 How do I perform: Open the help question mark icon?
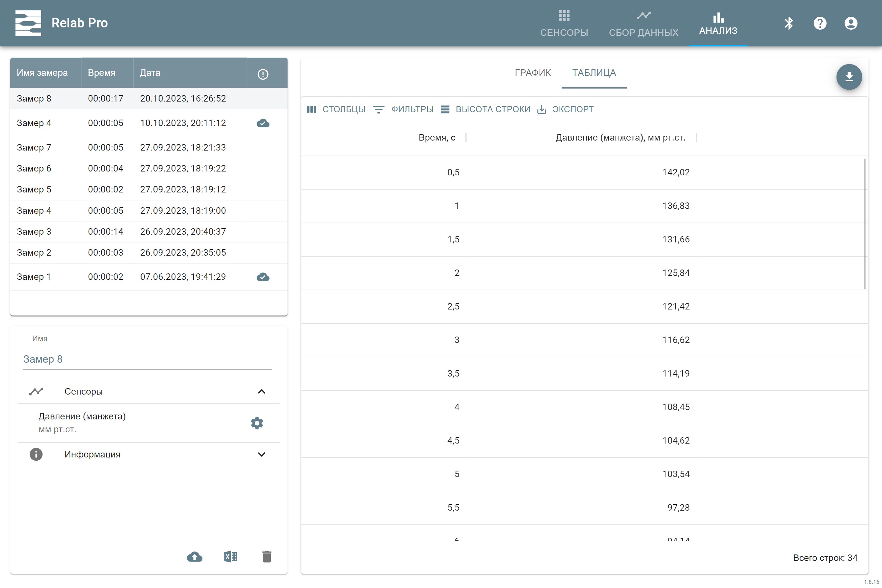click(x=820, y=23)
